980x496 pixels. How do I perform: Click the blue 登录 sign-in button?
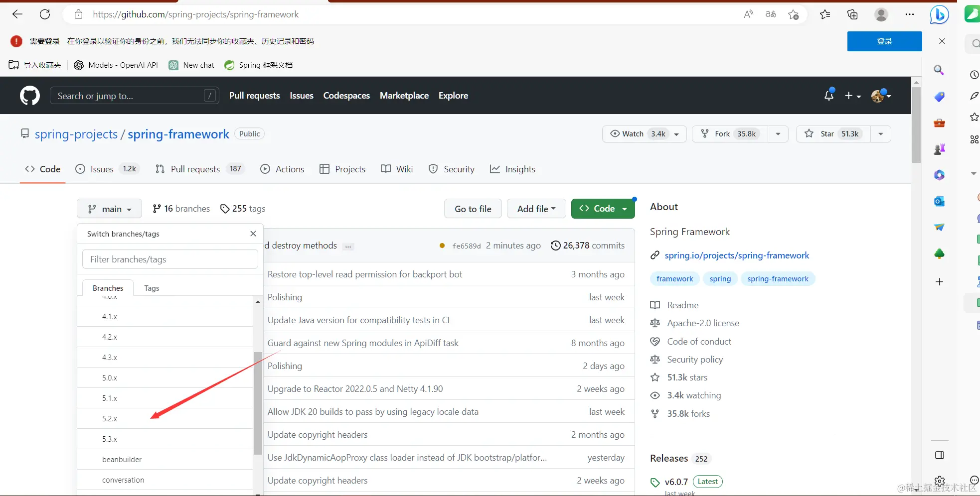click(884, 41)
